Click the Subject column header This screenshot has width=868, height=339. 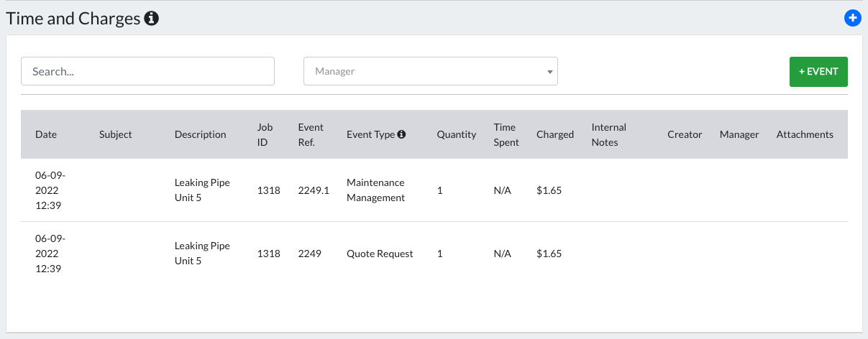116,134
